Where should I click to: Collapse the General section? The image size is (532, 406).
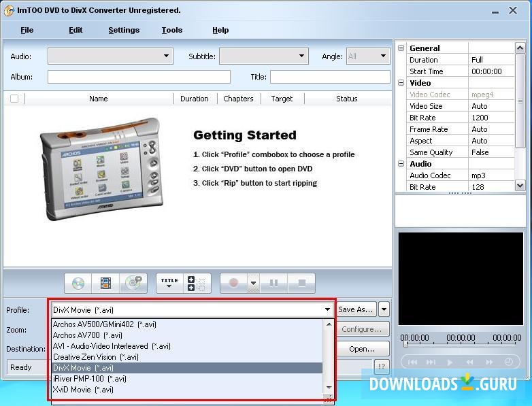click(x=401, y=48)
